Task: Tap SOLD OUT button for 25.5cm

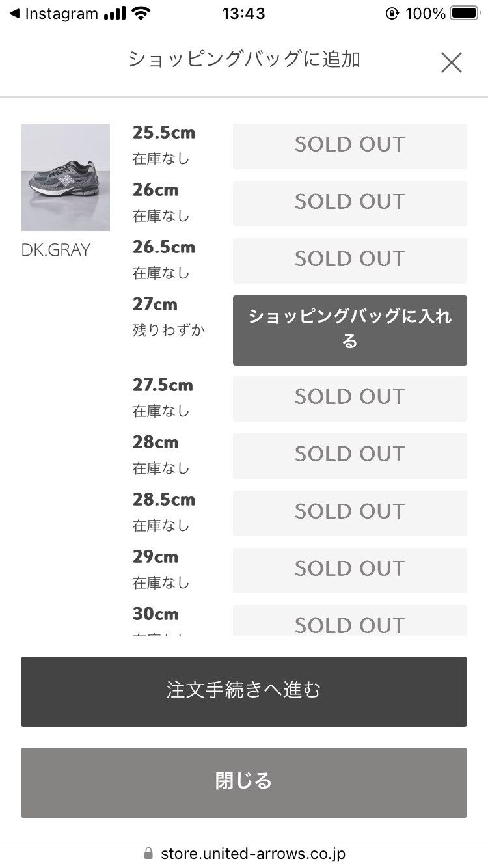Action: pyautogui.click(x=349, y=146)
